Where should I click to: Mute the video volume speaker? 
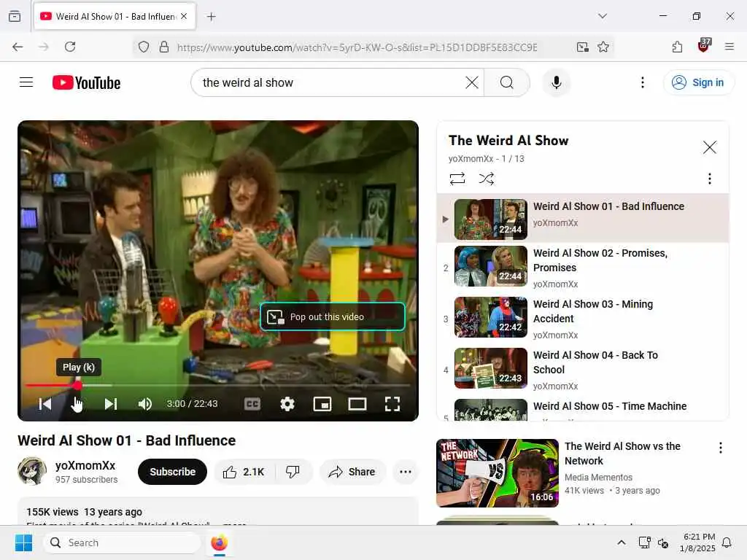point(145,404)
